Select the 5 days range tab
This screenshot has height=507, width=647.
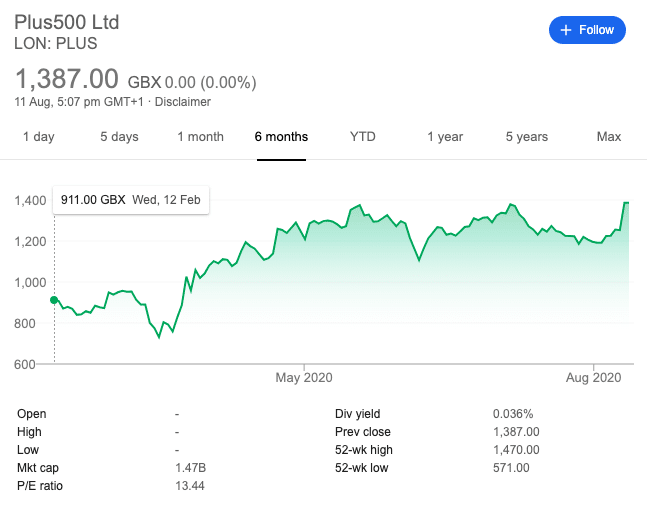119,137
